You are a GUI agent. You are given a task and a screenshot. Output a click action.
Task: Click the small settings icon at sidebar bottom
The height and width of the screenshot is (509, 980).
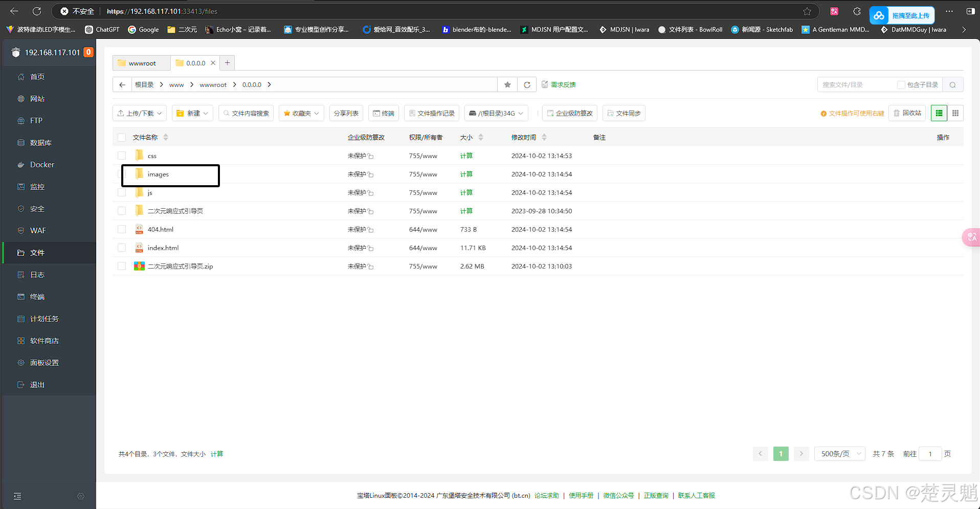click(81, 496)
